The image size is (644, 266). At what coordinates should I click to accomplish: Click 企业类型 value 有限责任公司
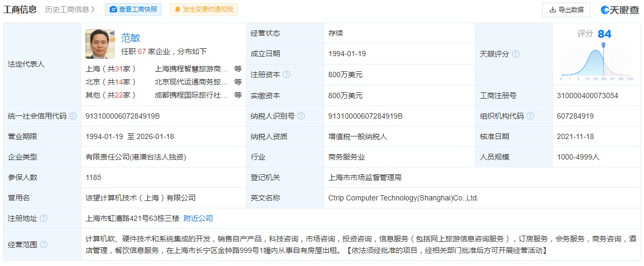point(136,157)
